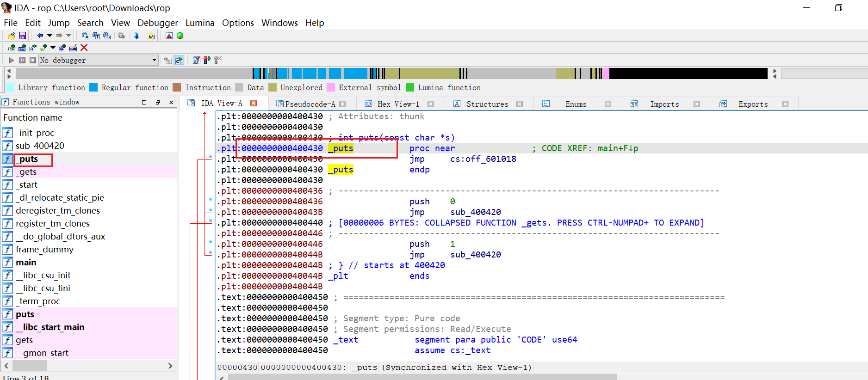Screen dimensions: 868x380
Task: Click the pencil edit/rename icon
Action: [73, 48]
